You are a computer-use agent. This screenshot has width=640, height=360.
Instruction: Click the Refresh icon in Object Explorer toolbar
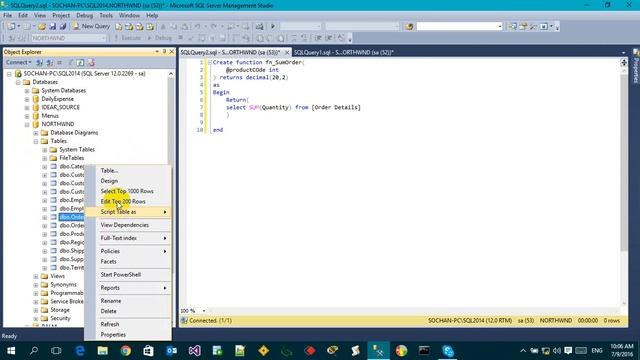[x=80, y=62]
